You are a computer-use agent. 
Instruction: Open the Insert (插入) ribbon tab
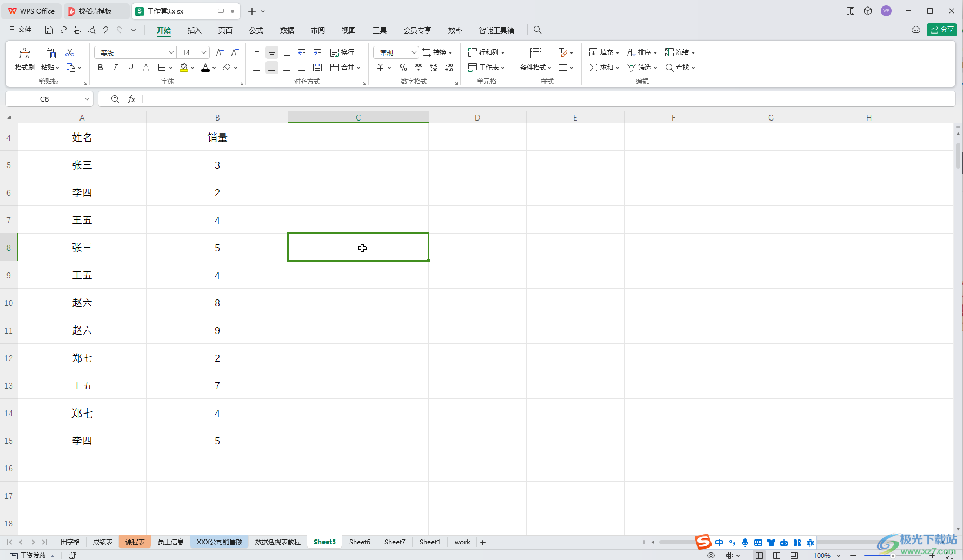(195, 30)
